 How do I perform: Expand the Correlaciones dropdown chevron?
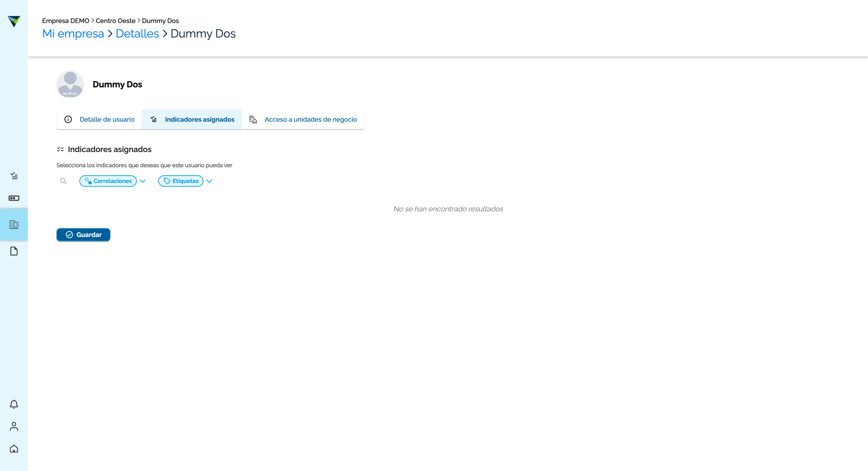click(143, 181)
